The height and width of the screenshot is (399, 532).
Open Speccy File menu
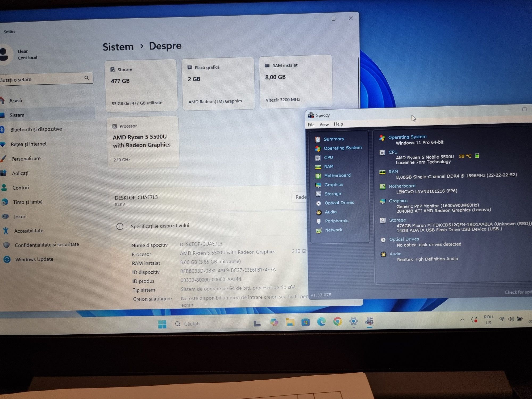click(x=311, y=125)
